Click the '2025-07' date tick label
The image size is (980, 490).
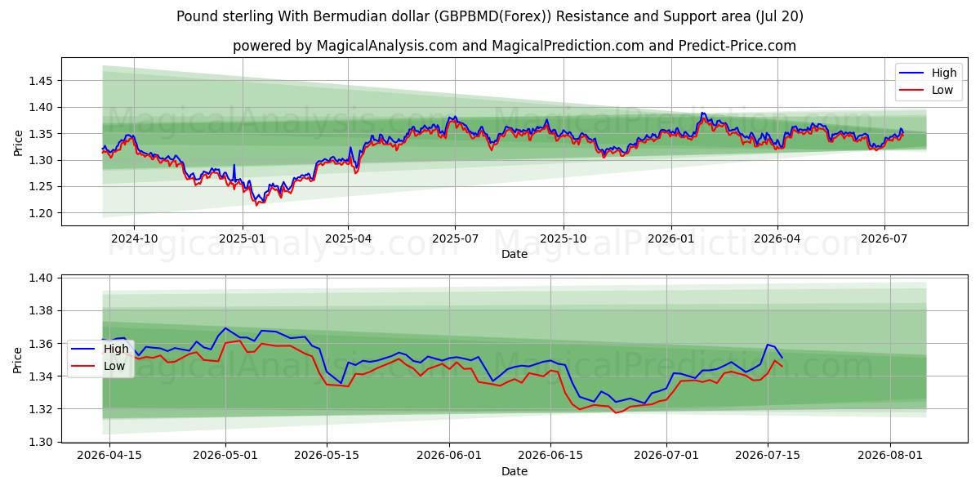455,238
